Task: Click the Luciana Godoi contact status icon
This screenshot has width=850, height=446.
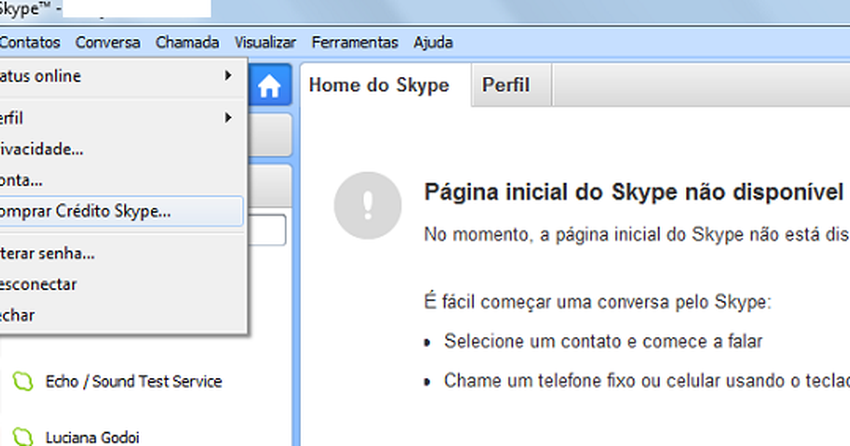Action: (23, 437)
